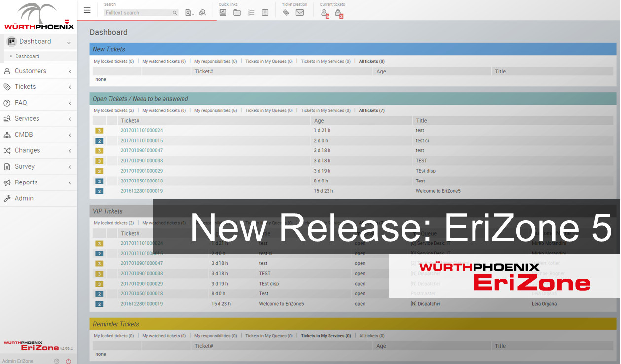Image resolution: width=621 pixels, height=364 pixels.
Task: Click the Tickets tag icon in the sidebar
Action: click(7, 87)
